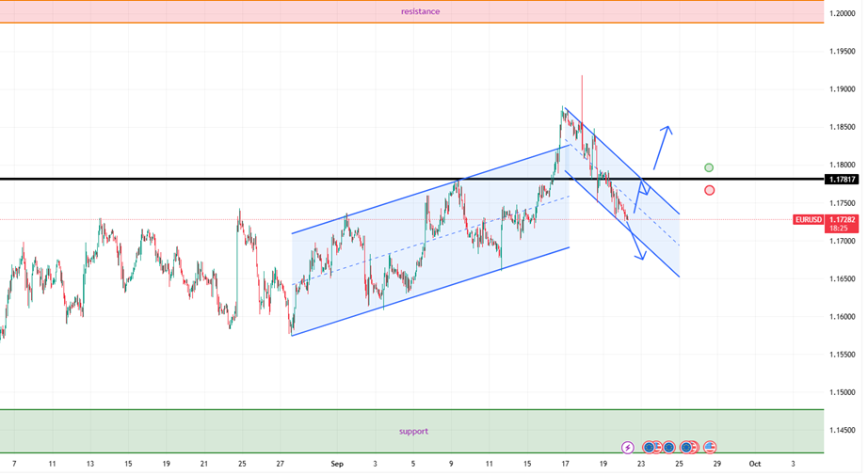This screenshot has height=475, width=868.
Task: Open the non-overlapping EU flag event icon
Action: (x=668, y=447)
